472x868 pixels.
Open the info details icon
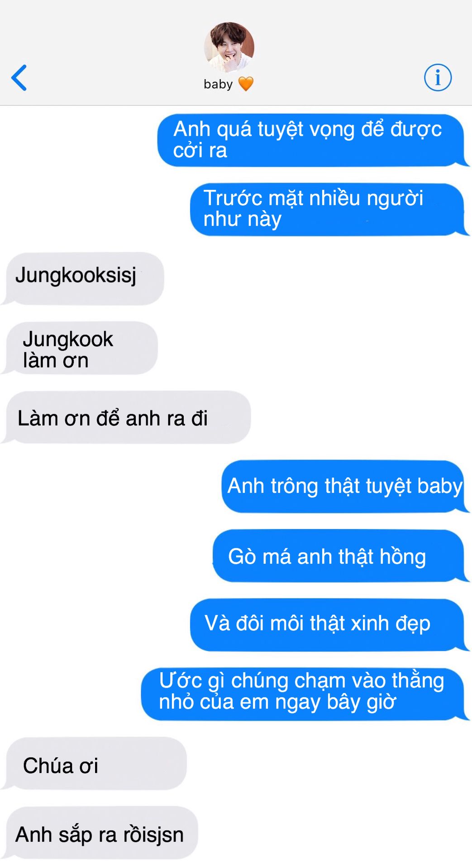click(438, 77)
